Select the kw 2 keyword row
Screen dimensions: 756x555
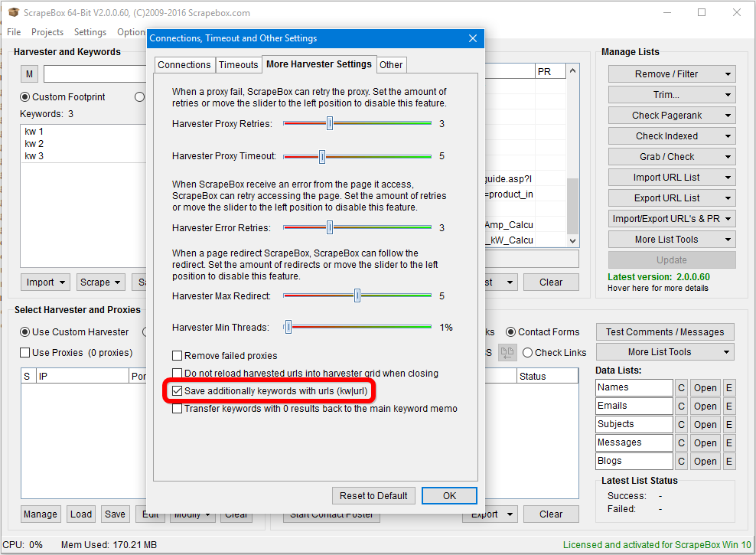[x=84, y=144]
